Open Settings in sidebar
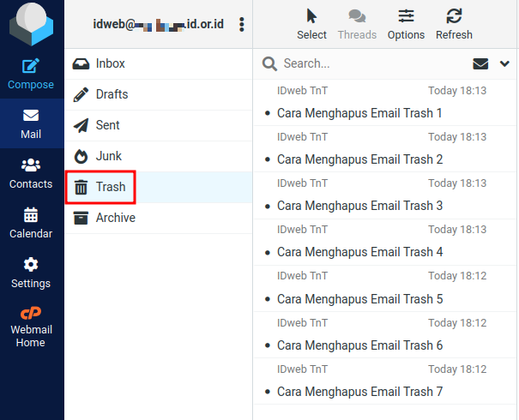This screenshot has height=420, width=519. pyautogui.click(x=31, y=273)
